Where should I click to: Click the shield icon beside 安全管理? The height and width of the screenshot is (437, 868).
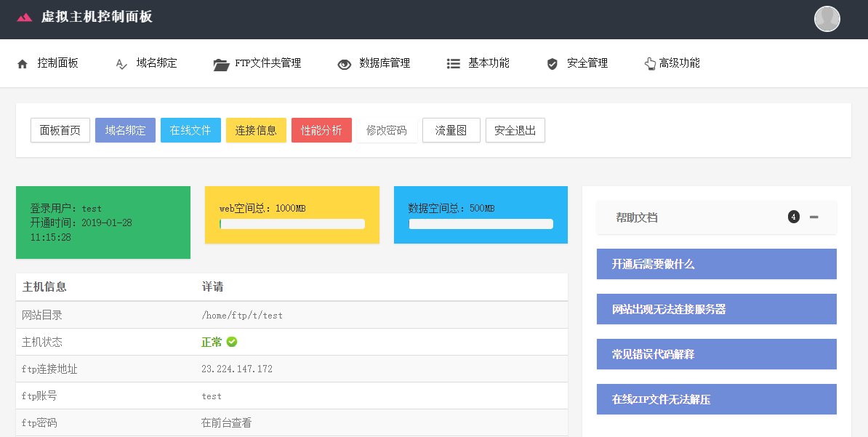coord(551,63)
